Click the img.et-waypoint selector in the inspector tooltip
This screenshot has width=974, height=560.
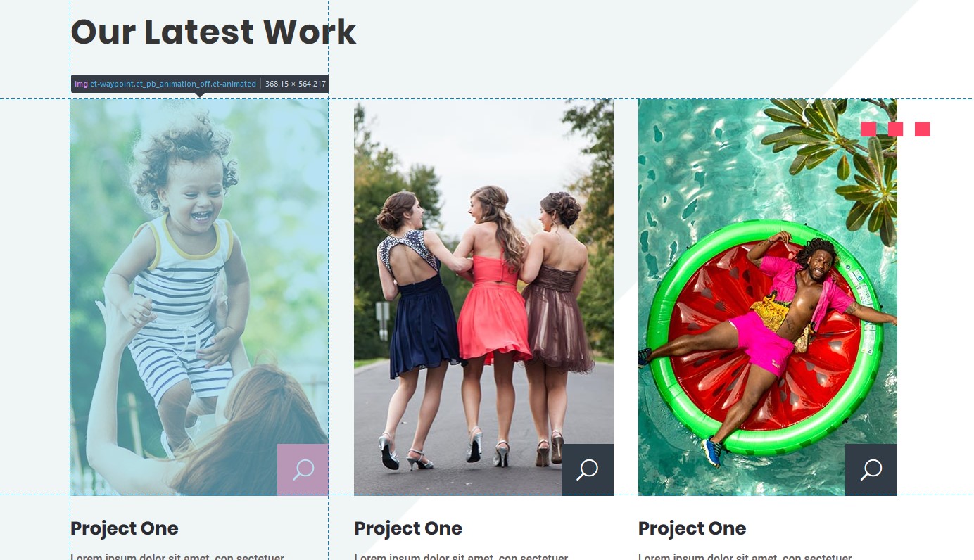coord(165,84)
